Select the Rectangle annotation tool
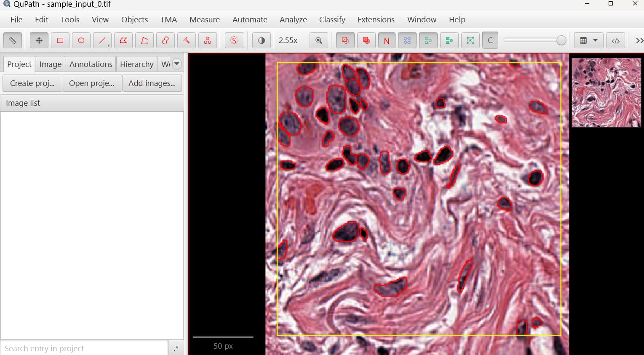Image resolution: width=644 pixels, height=355 pixels. [x=60, y=40]
